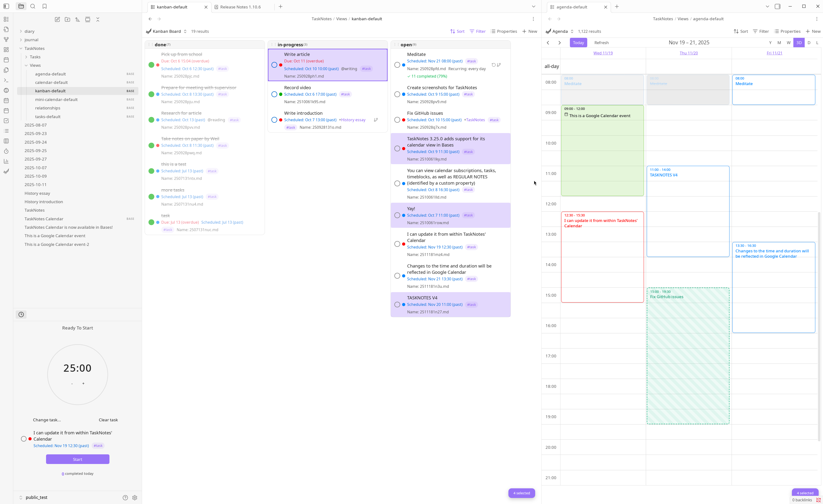Create a new note in the file explorer
The width and height of the screenshot is (823, 504).
tap(57, 19)
